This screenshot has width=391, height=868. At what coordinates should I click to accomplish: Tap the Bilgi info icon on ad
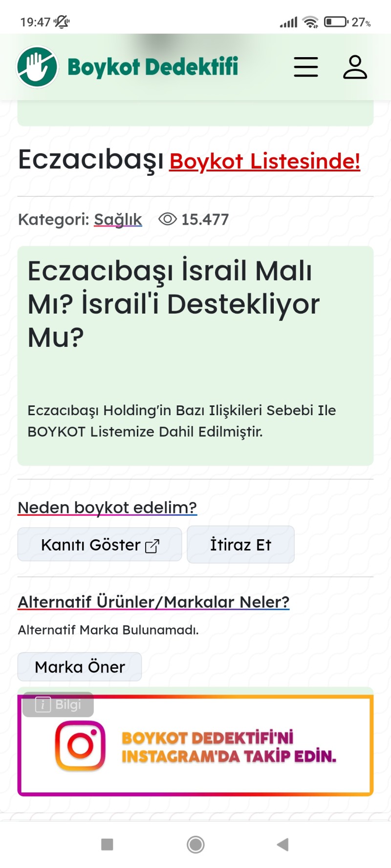coord(43,705)
